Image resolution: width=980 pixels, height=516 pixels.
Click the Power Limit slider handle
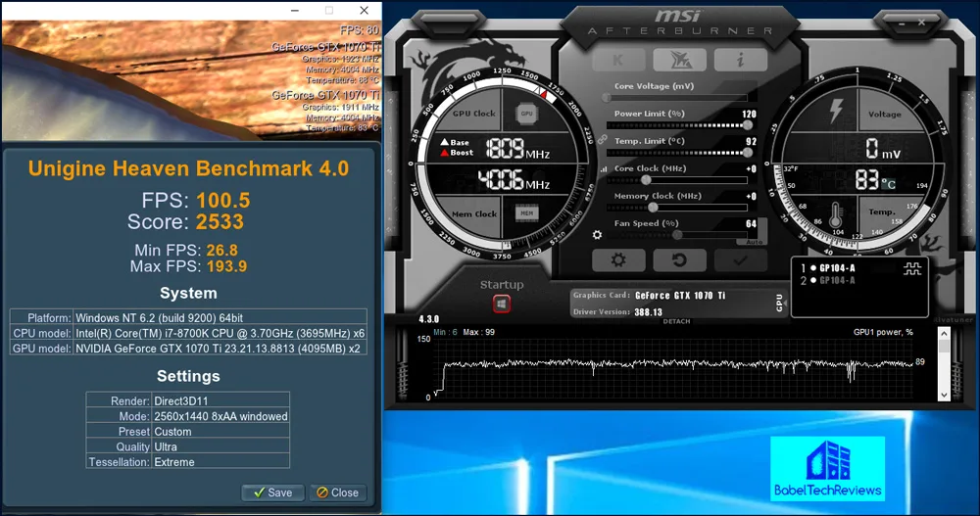click(748, 125)
